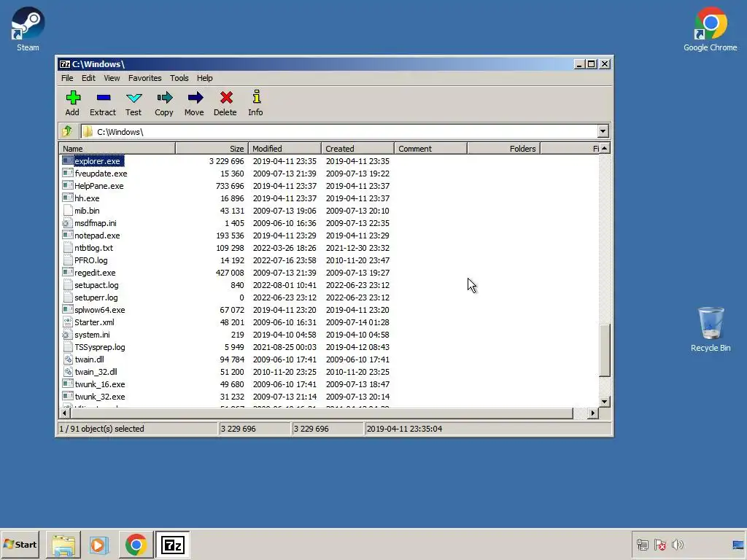
Task: Click the Copy toolbar icon
Action: (164, 98)
